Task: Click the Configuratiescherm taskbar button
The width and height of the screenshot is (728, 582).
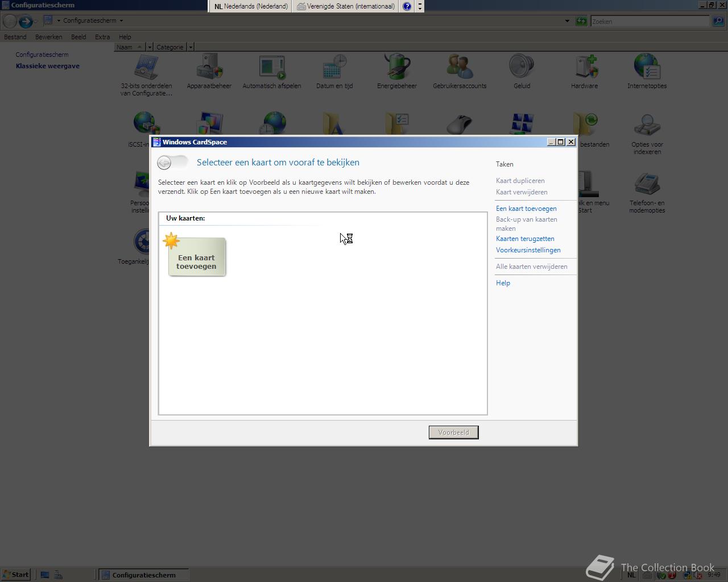Action: [143, 575]
